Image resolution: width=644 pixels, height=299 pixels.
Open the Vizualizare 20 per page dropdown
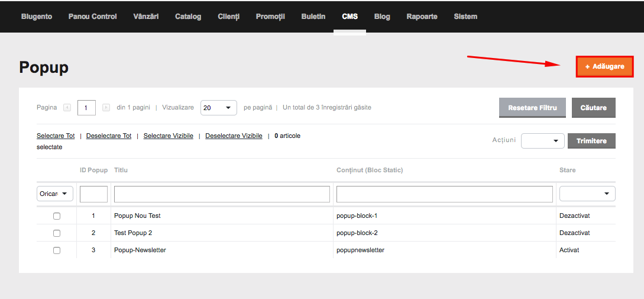pos(218,108)
